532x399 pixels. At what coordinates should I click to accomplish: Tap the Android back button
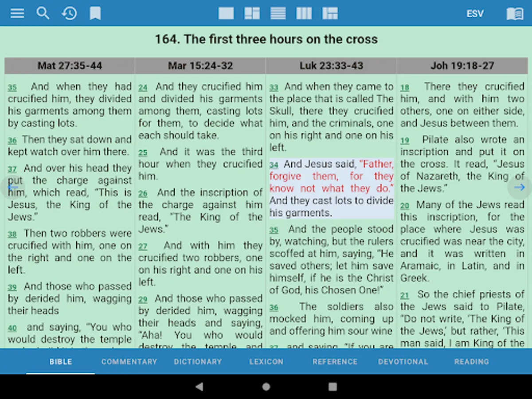click(x=200, y=387)
